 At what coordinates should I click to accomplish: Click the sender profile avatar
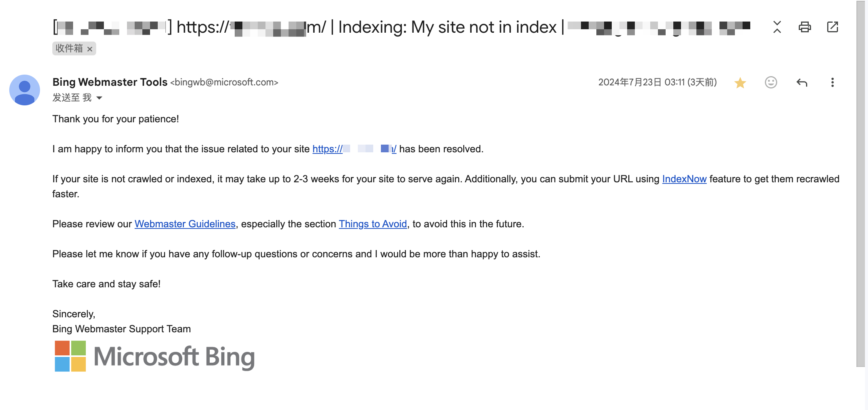point(25,90)
